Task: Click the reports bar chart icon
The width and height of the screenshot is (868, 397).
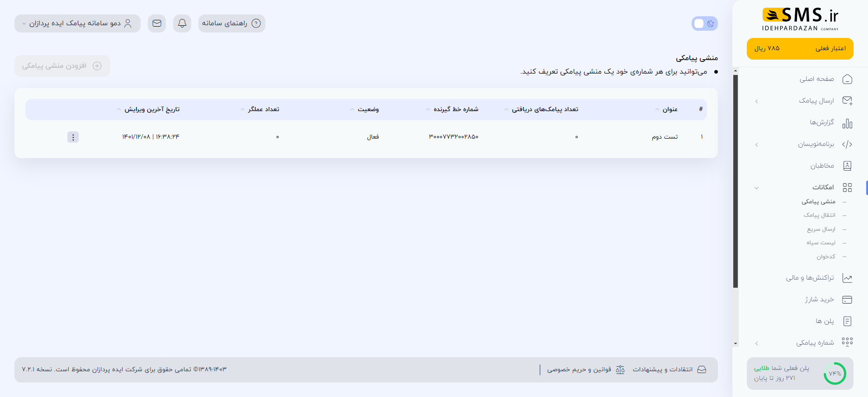Action: [x=847, y=123]
